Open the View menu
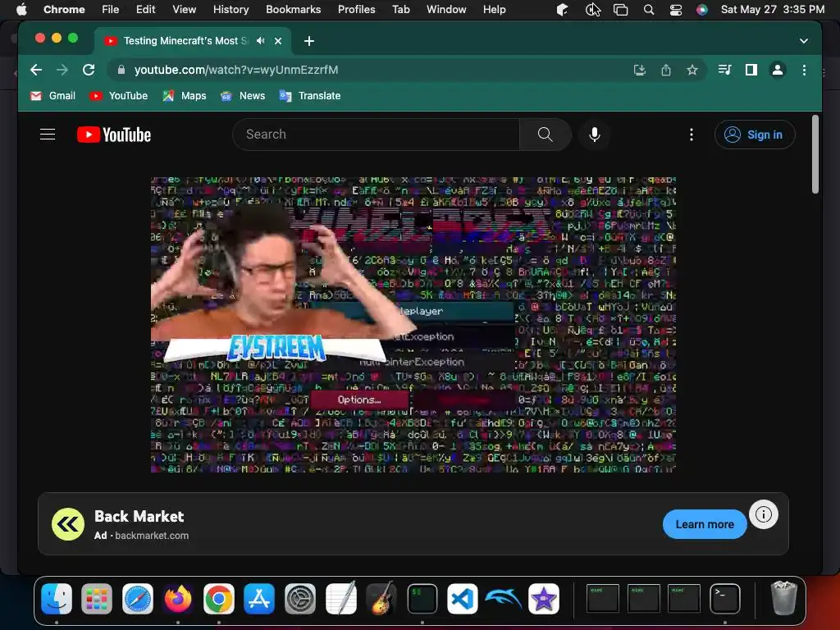 tap(184, 10)
